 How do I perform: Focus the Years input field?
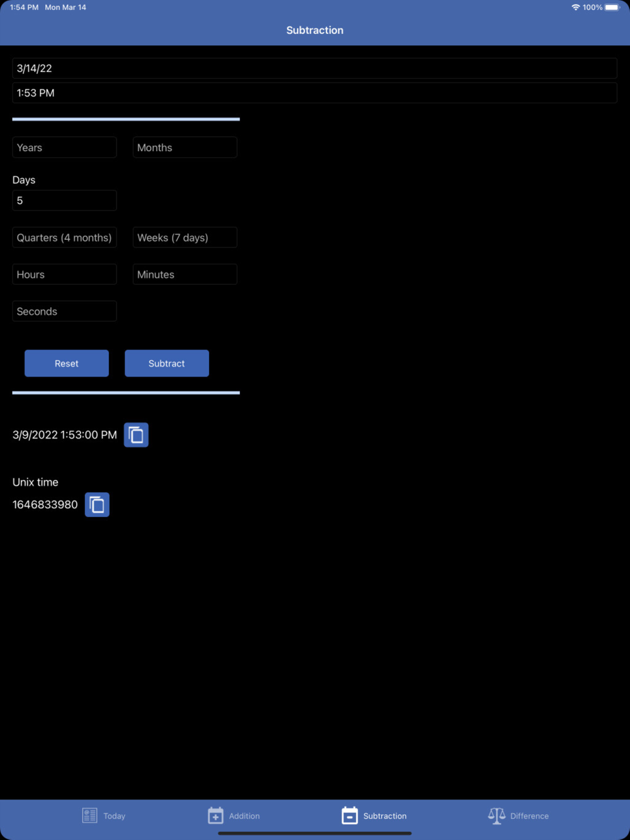coord(64,147)
